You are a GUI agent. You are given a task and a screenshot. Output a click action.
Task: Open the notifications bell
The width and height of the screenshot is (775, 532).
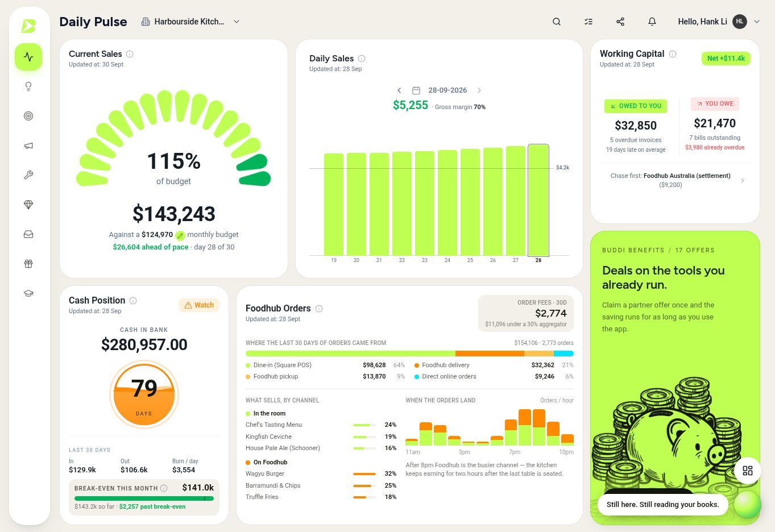pyautogui.click(x=652, y=22)
